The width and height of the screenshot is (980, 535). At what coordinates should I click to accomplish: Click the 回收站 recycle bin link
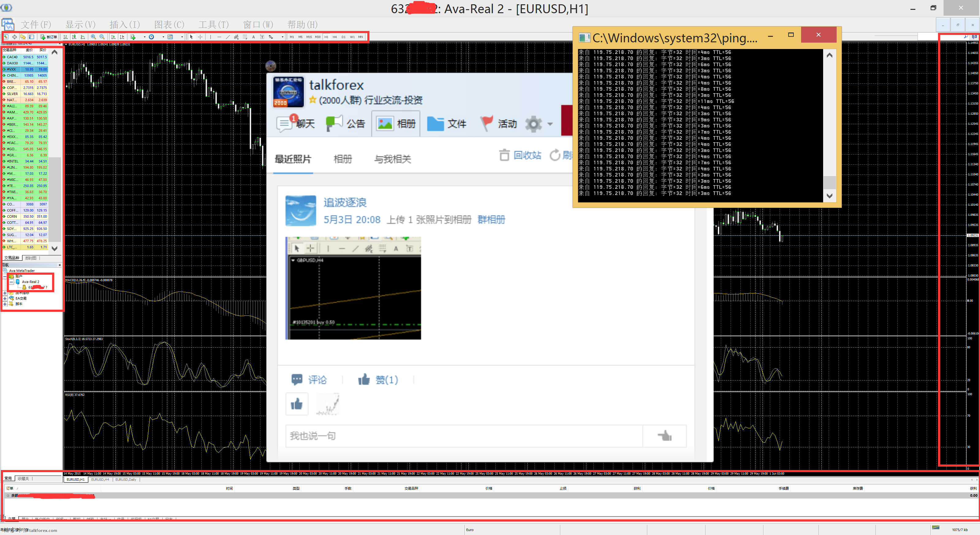tap(520, 155)
